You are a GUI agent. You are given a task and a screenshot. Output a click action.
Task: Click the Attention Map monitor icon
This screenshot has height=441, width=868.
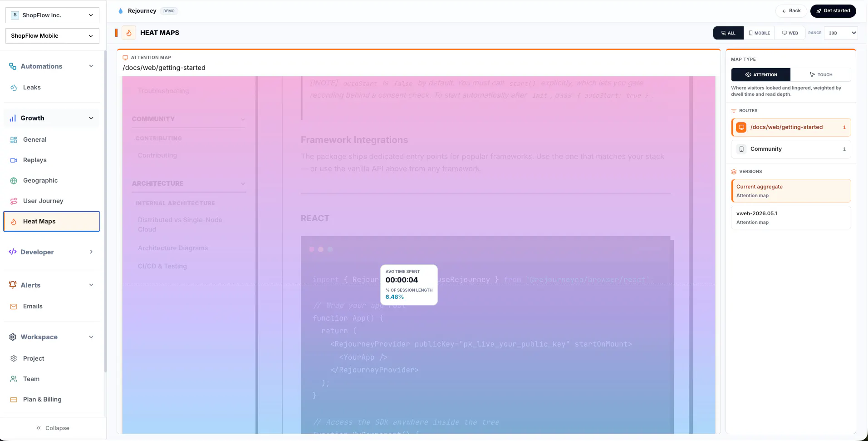click(125, 58)
